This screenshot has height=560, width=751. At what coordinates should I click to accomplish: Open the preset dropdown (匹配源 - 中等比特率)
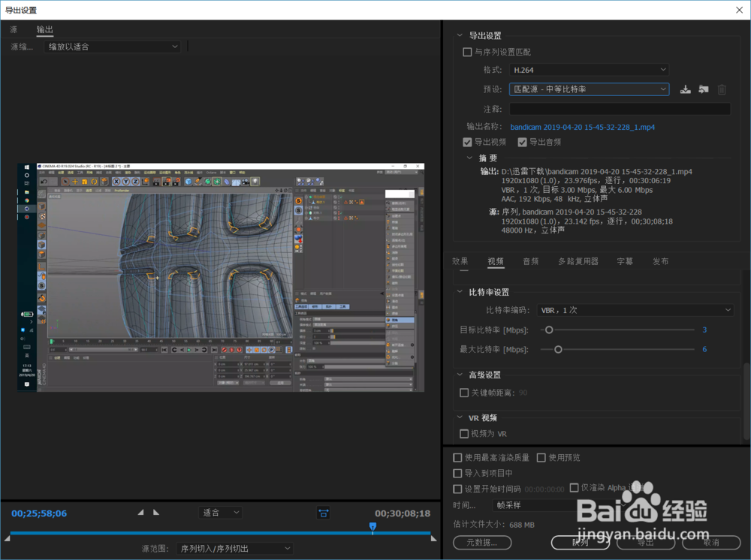tap(589, 89)
